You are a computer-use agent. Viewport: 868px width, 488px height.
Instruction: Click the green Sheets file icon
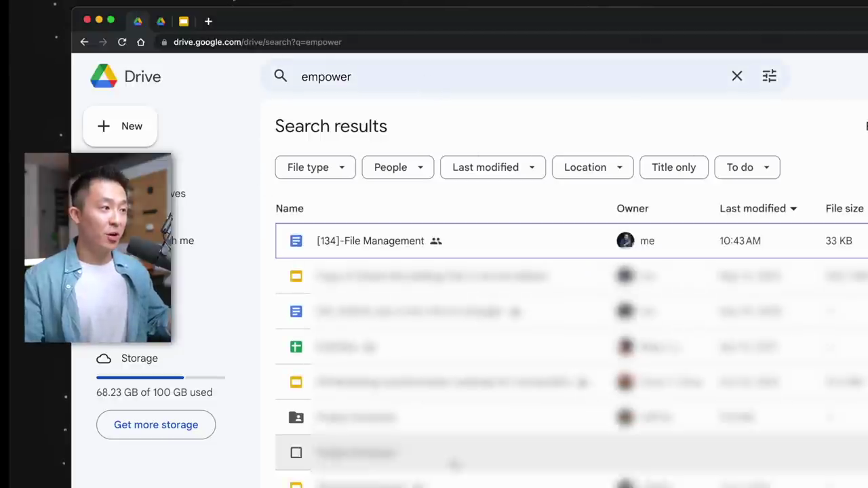click(x=296, y=347)
